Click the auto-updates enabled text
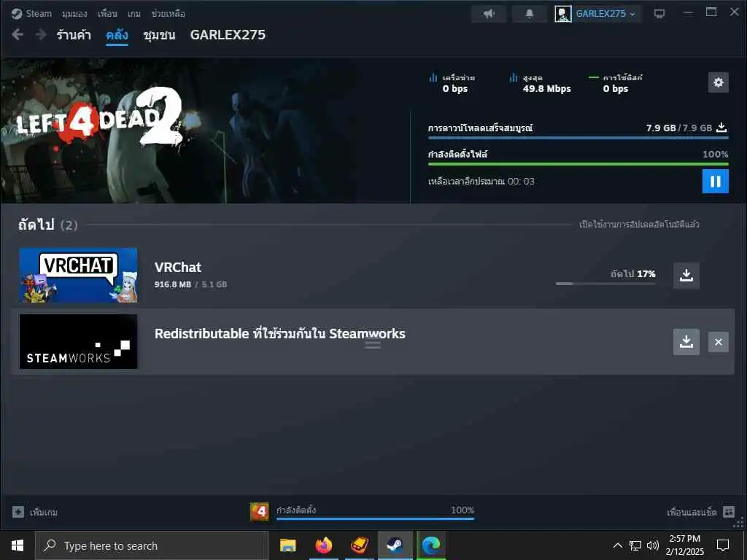Image resolution: width=747 pixels, height=560 pixels. [x=639, y=224]
